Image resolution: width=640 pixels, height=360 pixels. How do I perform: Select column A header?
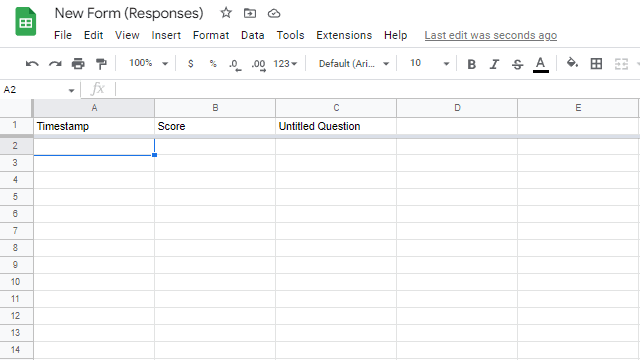(94, 108)
